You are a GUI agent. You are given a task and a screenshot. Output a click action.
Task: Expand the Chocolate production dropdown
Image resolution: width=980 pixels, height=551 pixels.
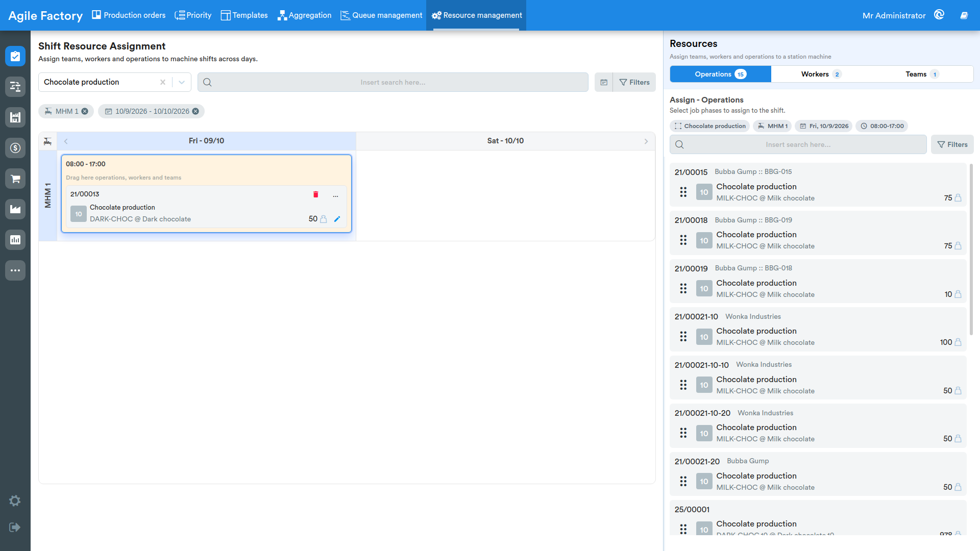coord(182,82)
